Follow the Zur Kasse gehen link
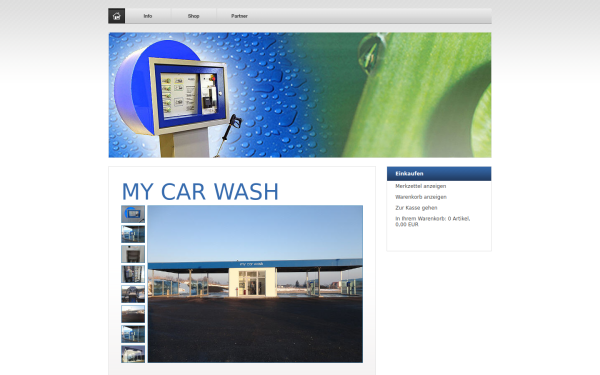The width and height of the screenshot is (600, 375). (416, 208)
